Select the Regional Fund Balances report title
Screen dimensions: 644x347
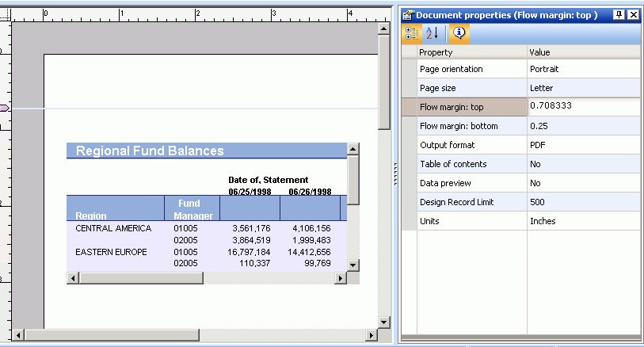click(150, 151)
